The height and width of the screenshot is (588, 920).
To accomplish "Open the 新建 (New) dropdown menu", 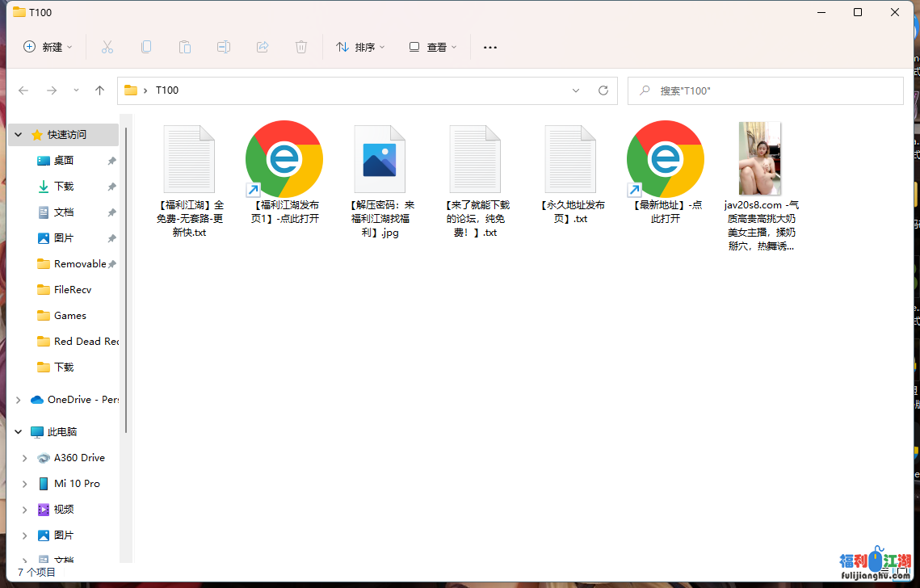I will point(48,48).
